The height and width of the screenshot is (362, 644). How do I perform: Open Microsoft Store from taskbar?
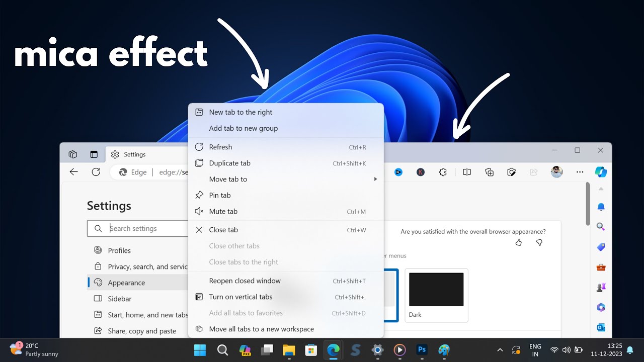click(311, 350)
